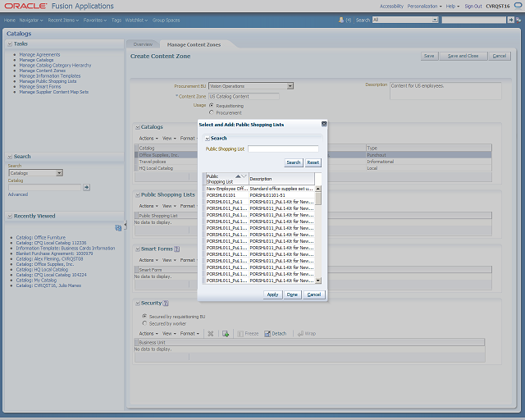
Task: Open the Procurement BU dropdown
Action: (290, 86)
